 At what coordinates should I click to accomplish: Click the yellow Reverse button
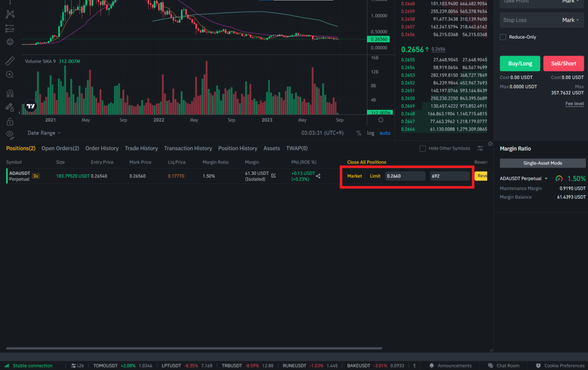481,176
